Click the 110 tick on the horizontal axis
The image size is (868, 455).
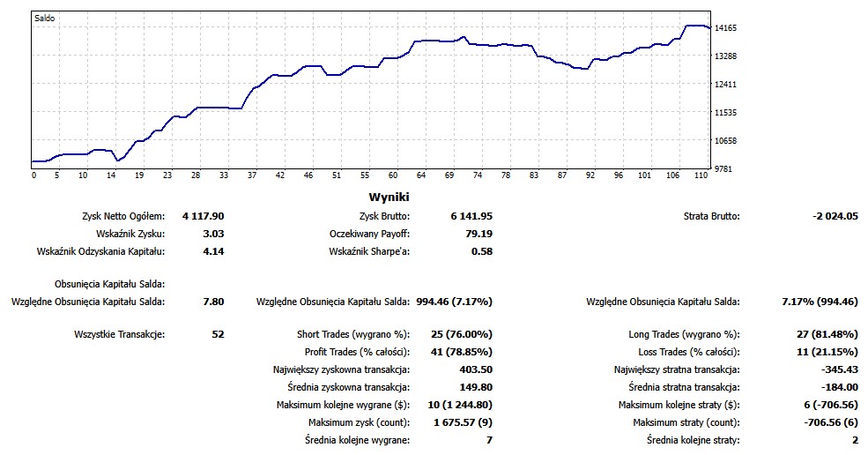(x=701, y=175)
